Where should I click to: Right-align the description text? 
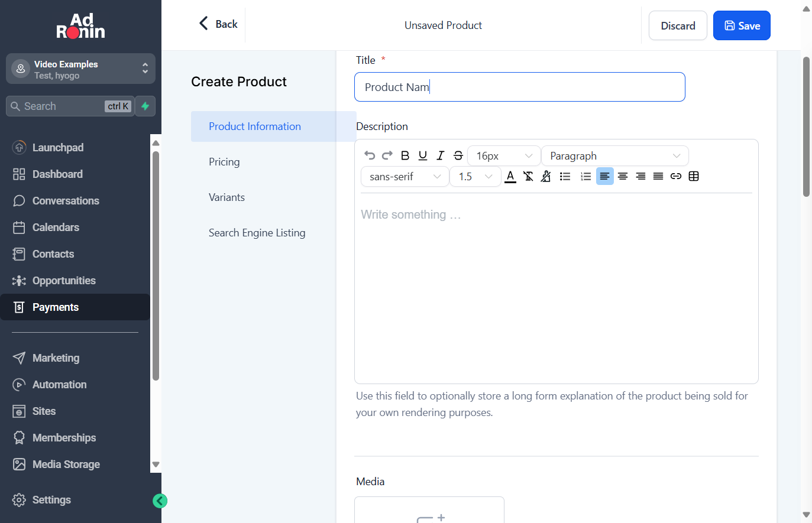[640, 176]
